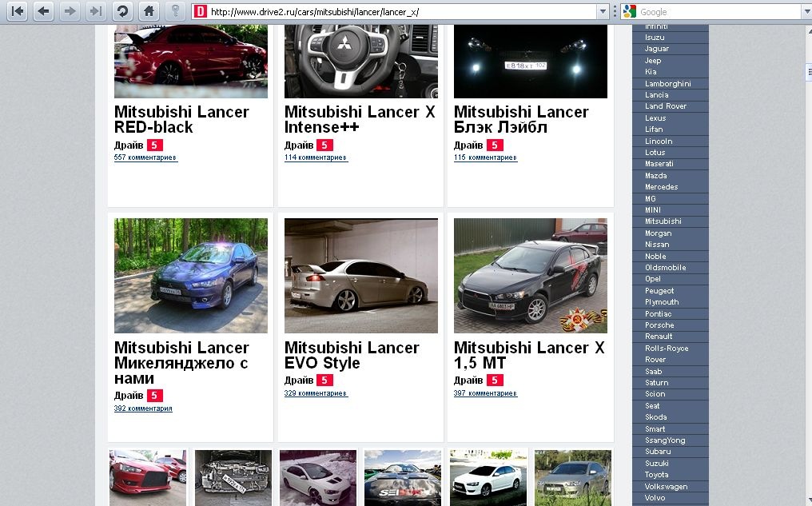Click the red front bumper Lancer thumbnail in bottom row

tap(148, 477)
